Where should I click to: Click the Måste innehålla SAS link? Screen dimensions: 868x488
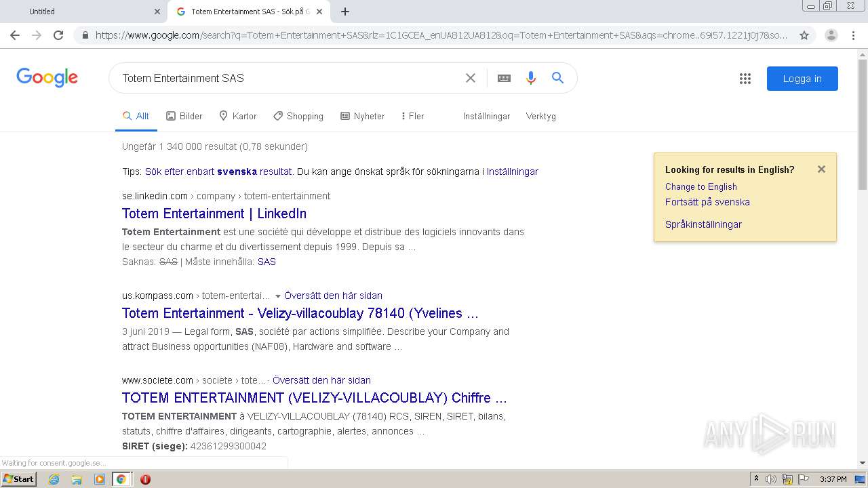pyautogui.click(x=267, y=262)
